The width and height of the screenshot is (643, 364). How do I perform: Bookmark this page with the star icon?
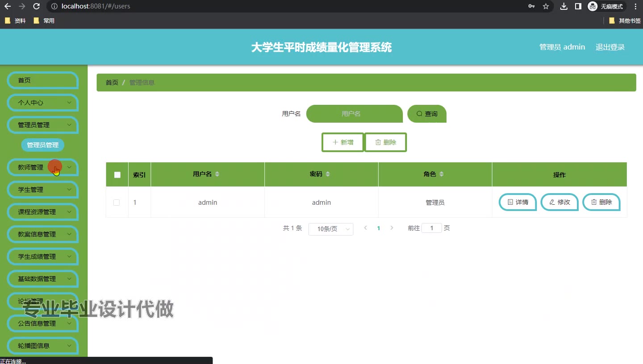546,6
